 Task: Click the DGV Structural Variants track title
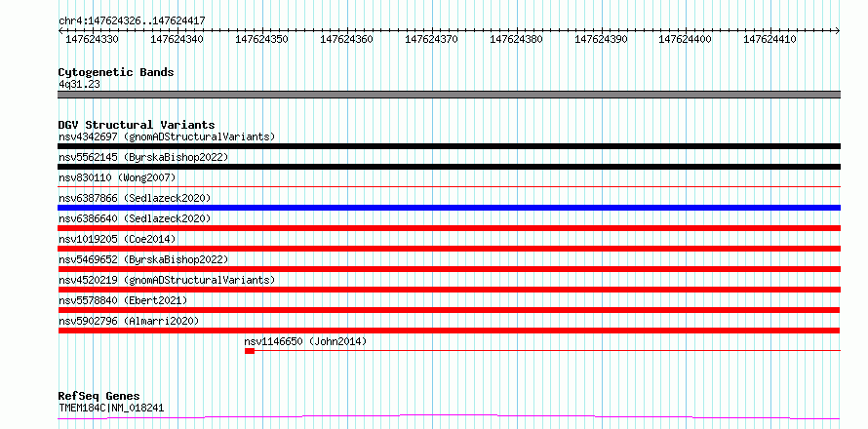click(137, 125)
